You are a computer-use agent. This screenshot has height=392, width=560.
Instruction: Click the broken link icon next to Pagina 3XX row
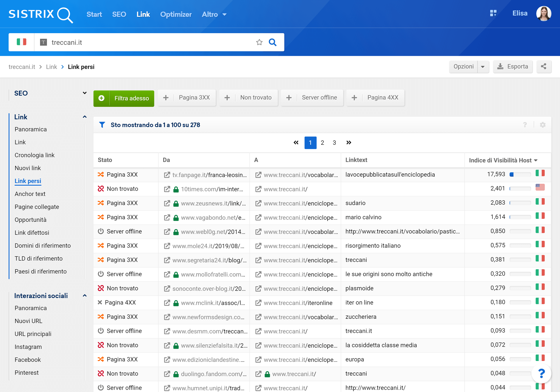click(101, 174)
